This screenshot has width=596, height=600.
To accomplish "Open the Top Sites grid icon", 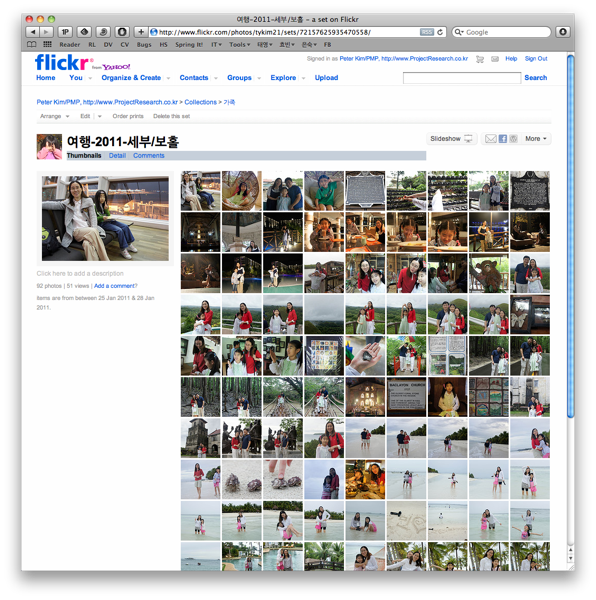I will [x=47, y=44].
